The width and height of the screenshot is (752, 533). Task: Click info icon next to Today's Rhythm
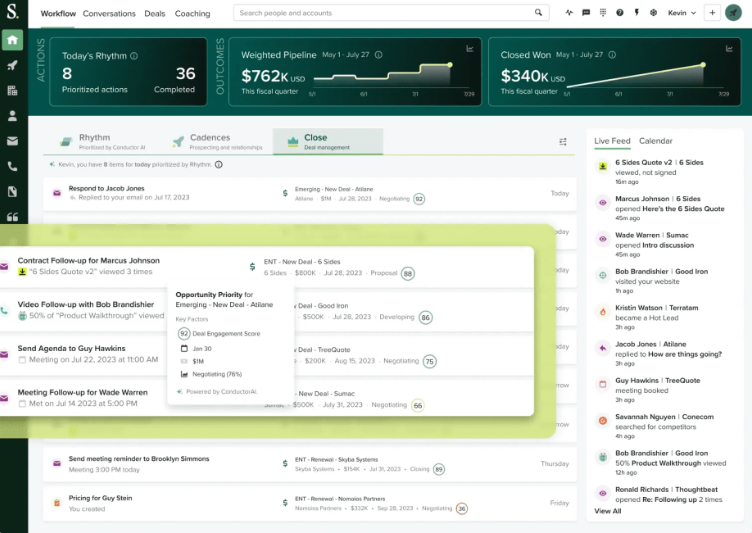pyautogui.click(x=134, y=56)
